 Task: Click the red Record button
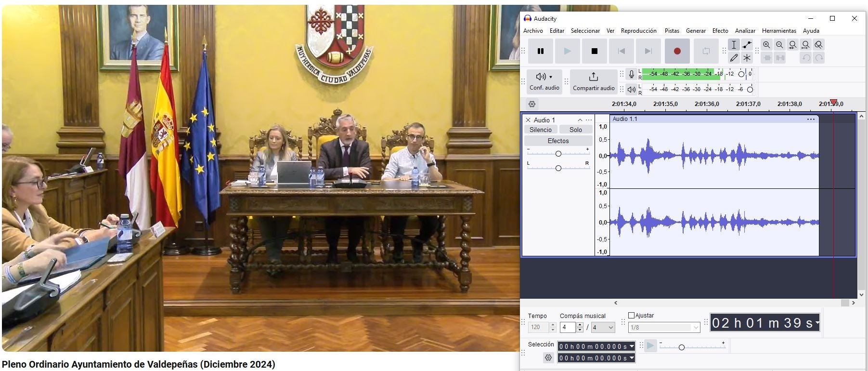tap(677, 51)
